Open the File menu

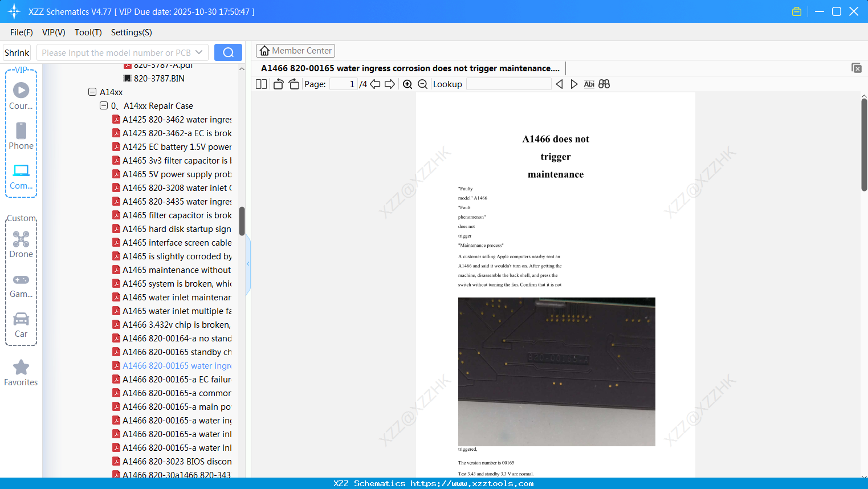22,32
